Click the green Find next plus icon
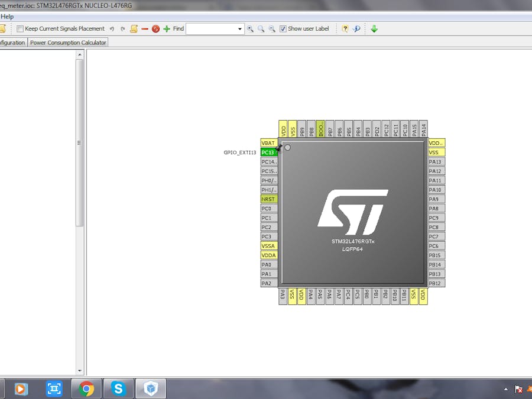 [166, 28]
